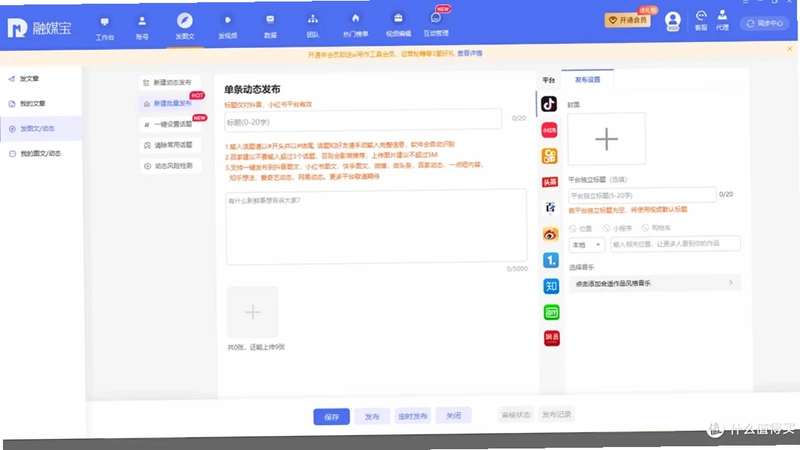Select the 网易 NetEase platform icon
This screenshot has height=450, width=800.
(552, 338)
